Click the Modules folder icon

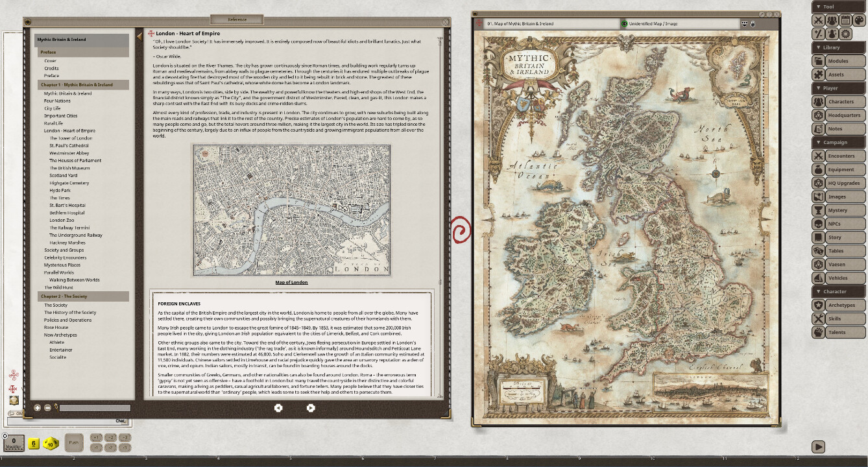(818, 61)
